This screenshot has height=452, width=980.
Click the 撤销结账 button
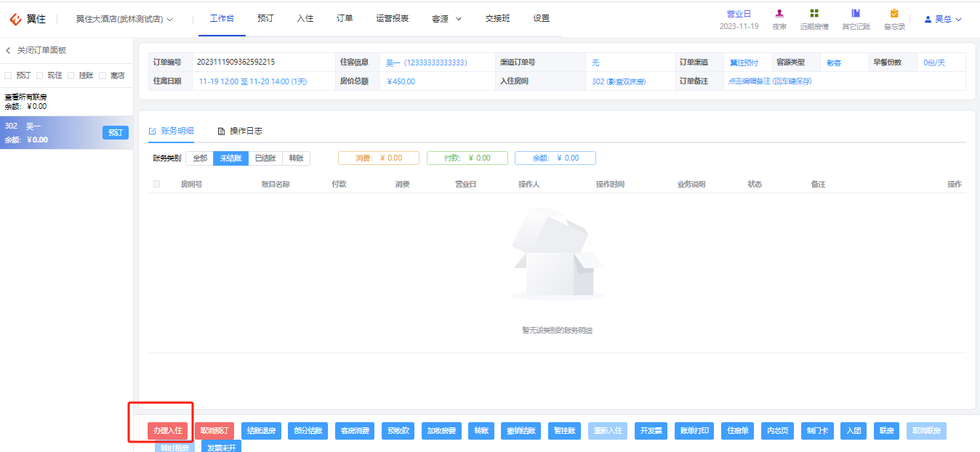[x=521, y=431]
